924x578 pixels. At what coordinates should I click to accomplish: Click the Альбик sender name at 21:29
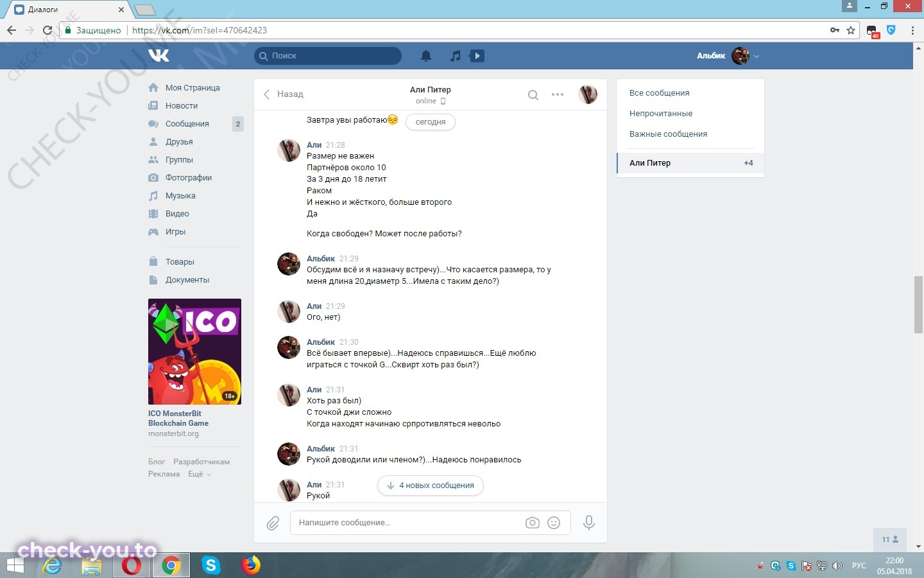pos(321,259)
